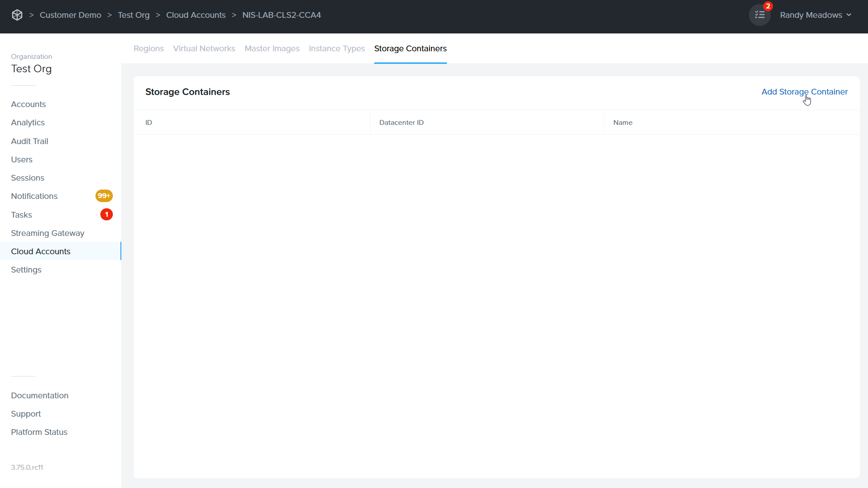
Task: Open the task checklist icon with badge 2
Action: pyautogui.click(x=760, y=15)
